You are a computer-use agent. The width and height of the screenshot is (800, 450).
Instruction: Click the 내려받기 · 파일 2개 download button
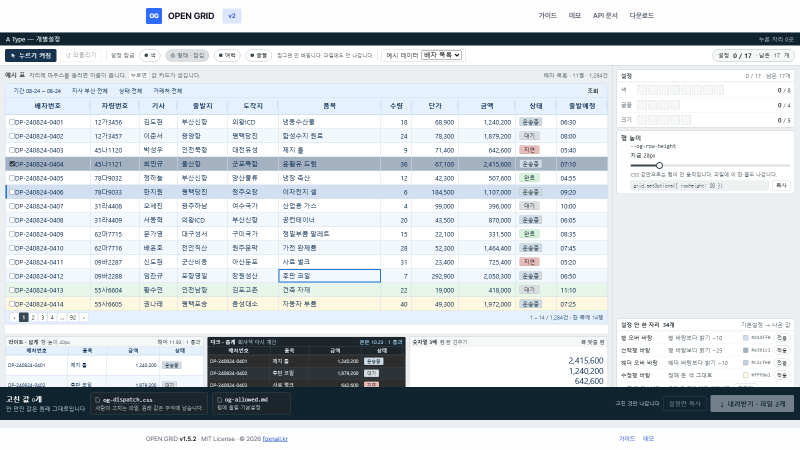(752, 404)
